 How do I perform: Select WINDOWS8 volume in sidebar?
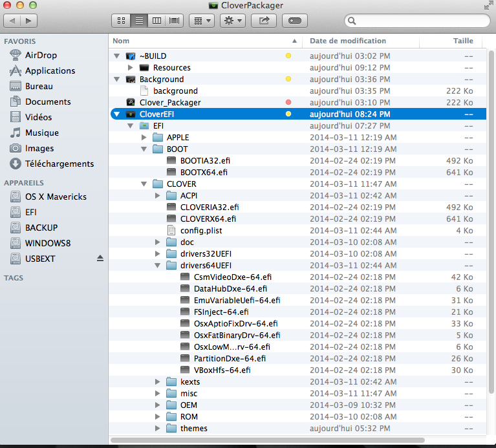tap(40, 243)
